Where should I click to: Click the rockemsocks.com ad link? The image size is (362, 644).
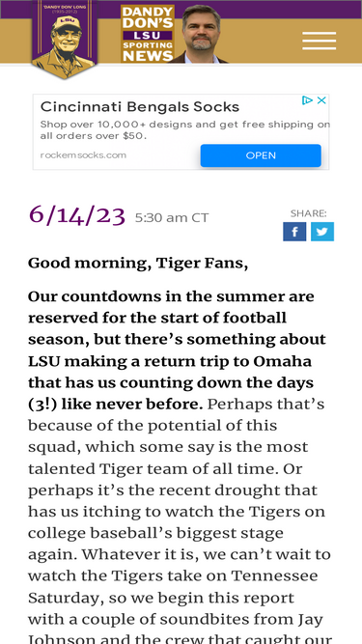83,155
